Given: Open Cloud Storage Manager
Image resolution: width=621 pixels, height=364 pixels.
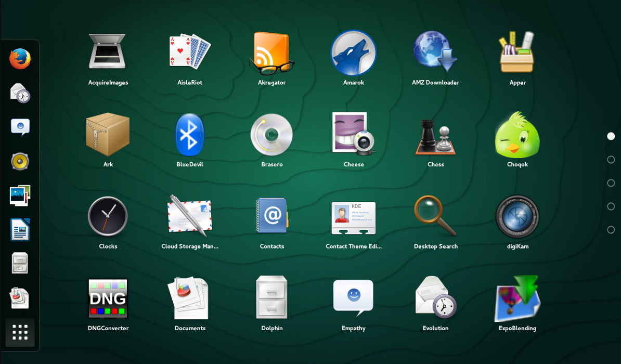Looking at the screenshot, I should pos(190,216).
